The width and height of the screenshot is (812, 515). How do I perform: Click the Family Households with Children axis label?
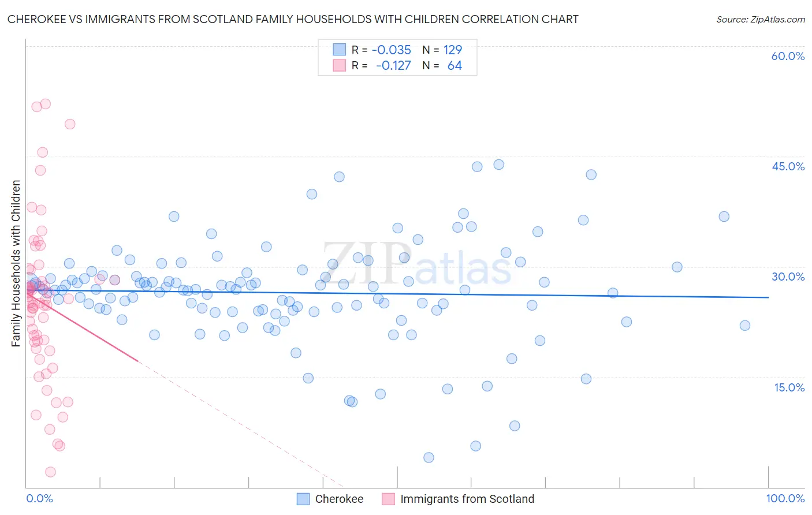(16, 263)
